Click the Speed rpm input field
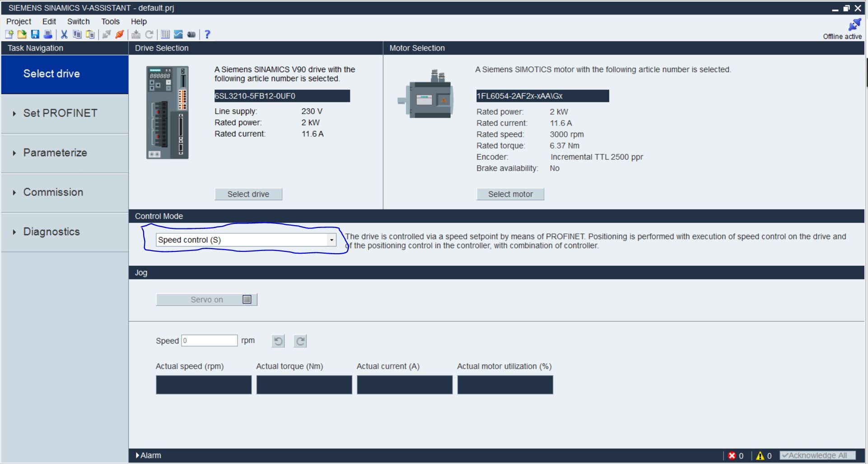The image size is (868, 464). [209, 340]
